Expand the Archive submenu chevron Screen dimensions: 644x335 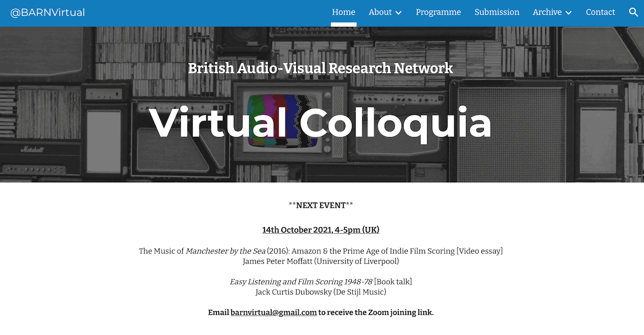568,13
